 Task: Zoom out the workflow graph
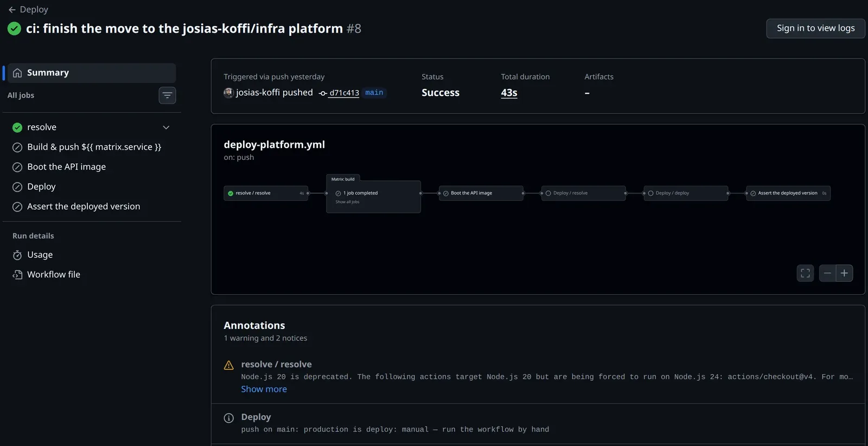tap(827, 273)
